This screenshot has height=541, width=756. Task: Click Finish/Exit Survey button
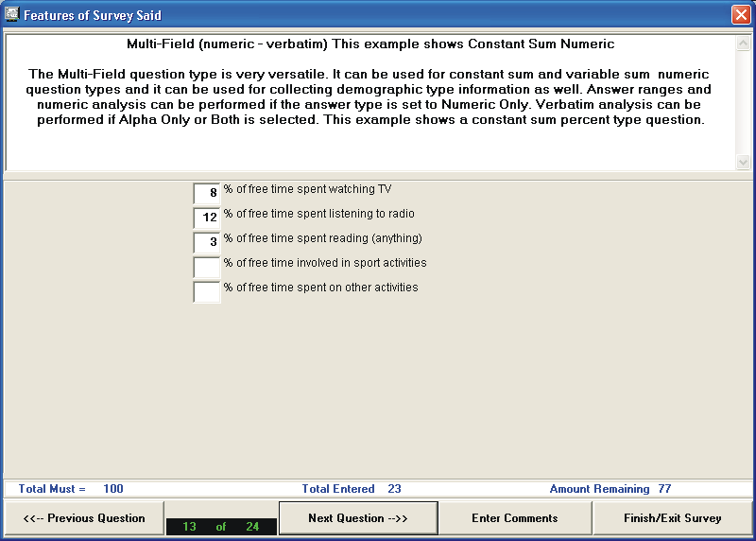(672, 518)
